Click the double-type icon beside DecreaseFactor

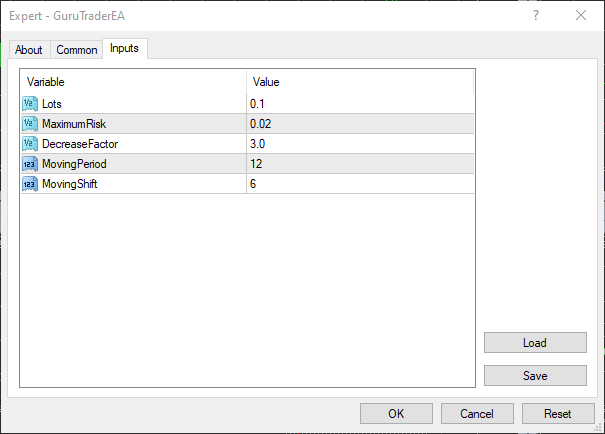pos(30,144)
